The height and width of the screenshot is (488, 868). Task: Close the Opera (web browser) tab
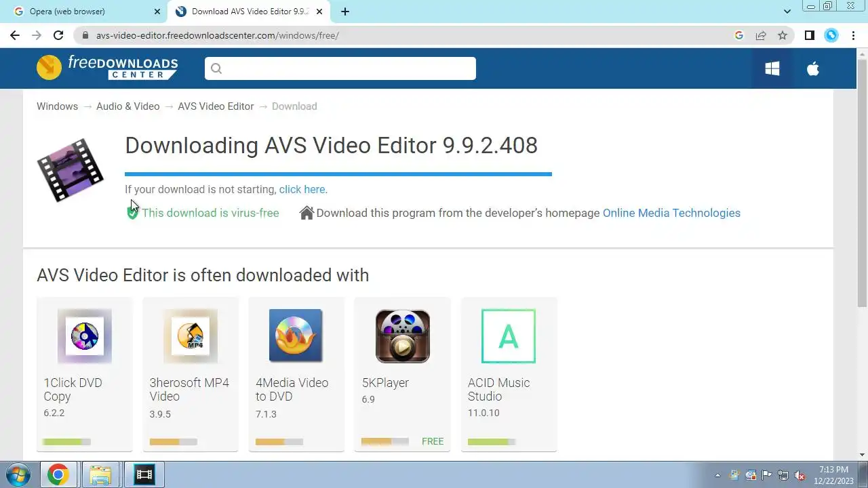(x=157, y=12)
